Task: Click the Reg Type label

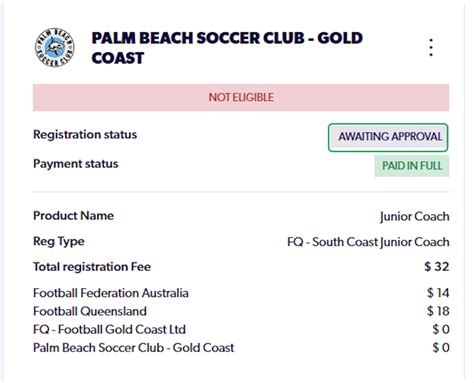Action: [x=59, y=241]
